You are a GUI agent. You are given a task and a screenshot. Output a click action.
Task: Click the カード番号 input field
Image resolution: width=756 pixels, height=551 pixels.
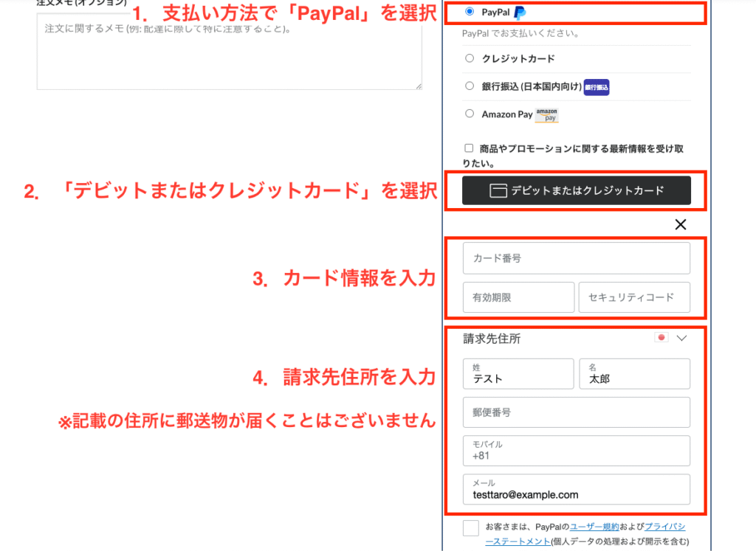click(x=576, y=258)
